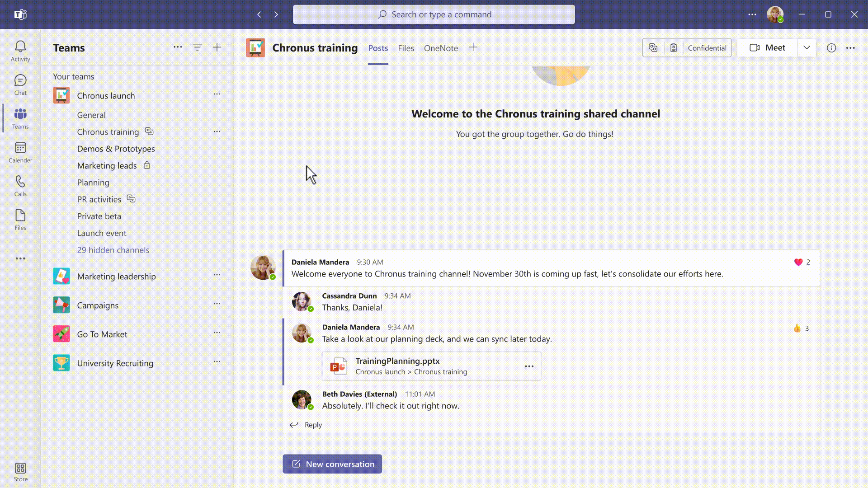Click join or create team plus icon
Image resolution: width=868 pixels, height=488 pixels.
tap(217, 47)
